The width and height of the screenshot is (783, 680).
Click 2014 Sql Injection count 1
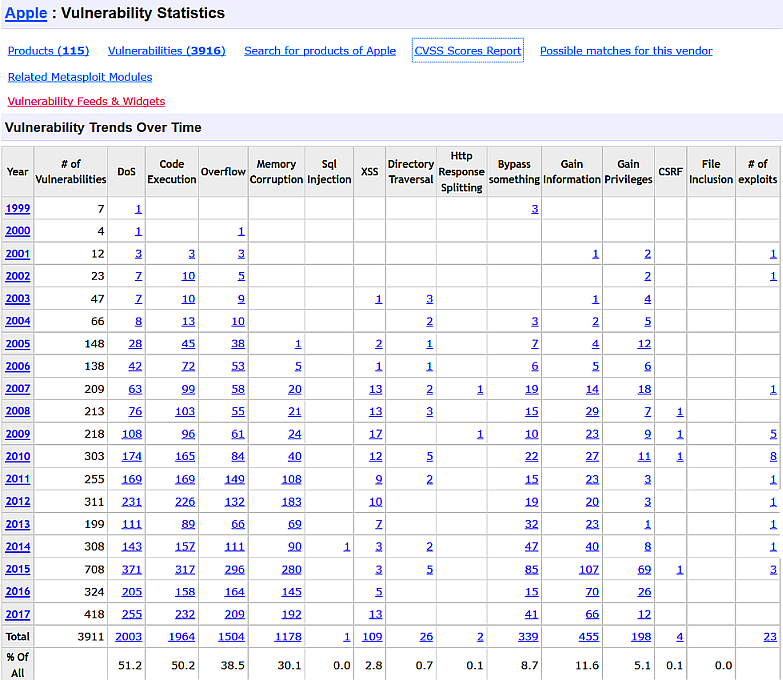click(347, 547)
